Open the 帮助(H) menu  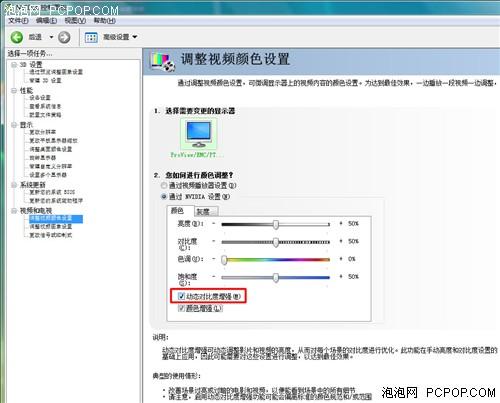click(104, 21)
